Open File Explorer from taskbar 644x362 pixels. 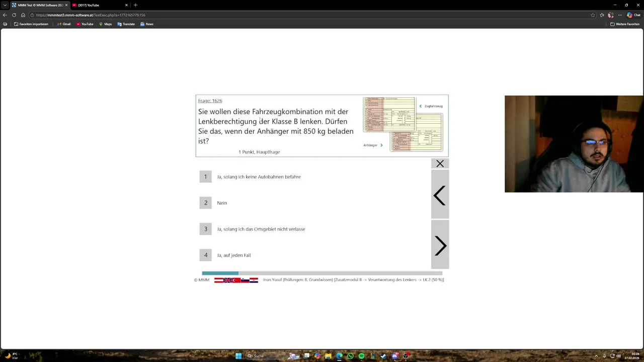(x=328, y=356)
